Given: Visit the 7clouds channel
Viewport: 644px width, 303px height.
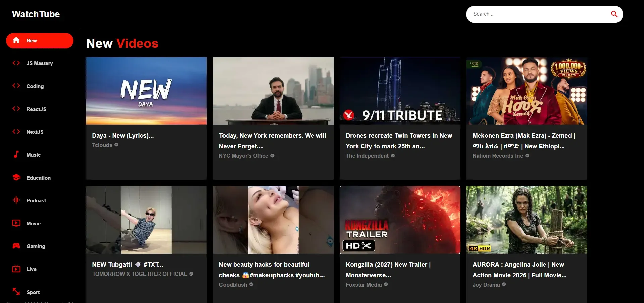Looking at the screenshot, I should tap(102, 145).
